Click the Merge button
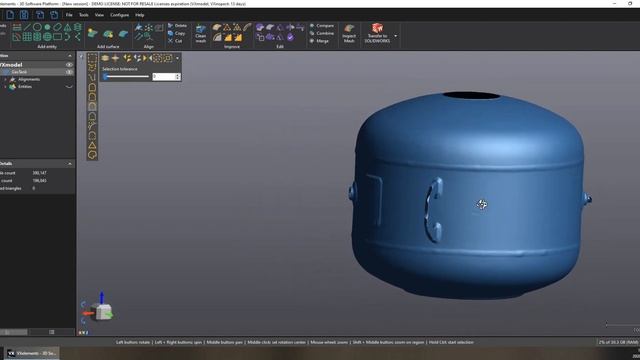Viewport: 640px width, 360px height. pyautogui.click(x=319, y=41)
